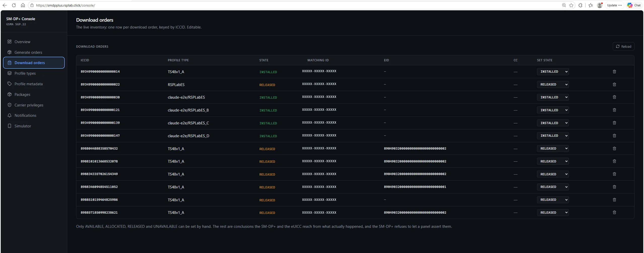Open Profile types section

34,73
